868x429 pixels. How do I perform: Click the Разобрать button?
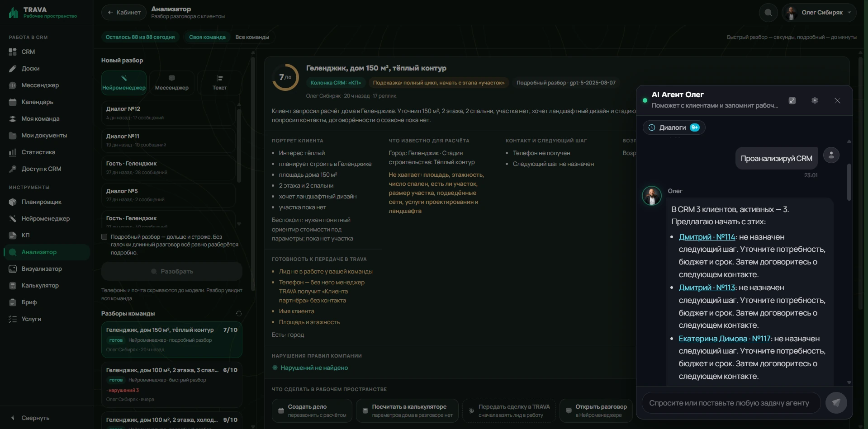[x=172, y=271]
